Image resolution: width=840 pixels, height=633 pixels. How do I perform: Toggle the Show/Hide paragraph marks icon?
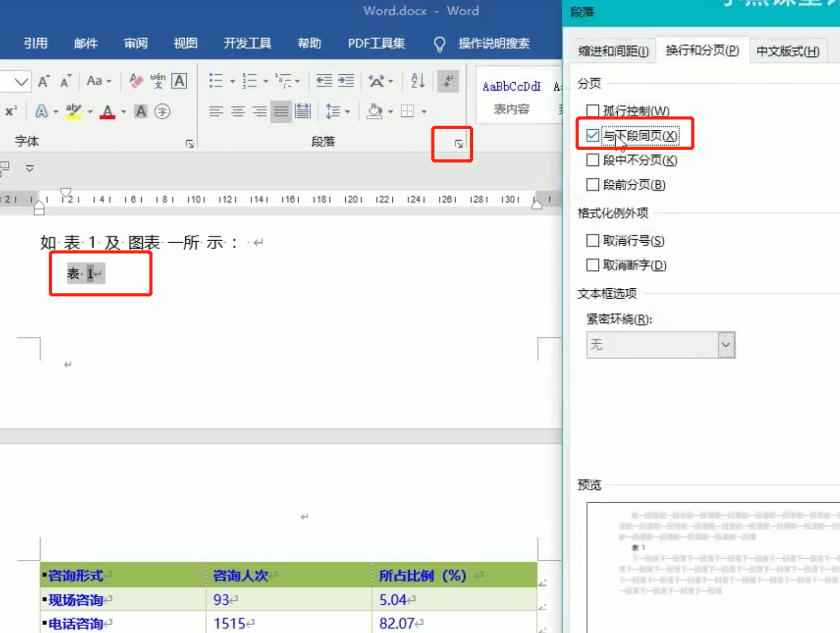tap(448, 81)
